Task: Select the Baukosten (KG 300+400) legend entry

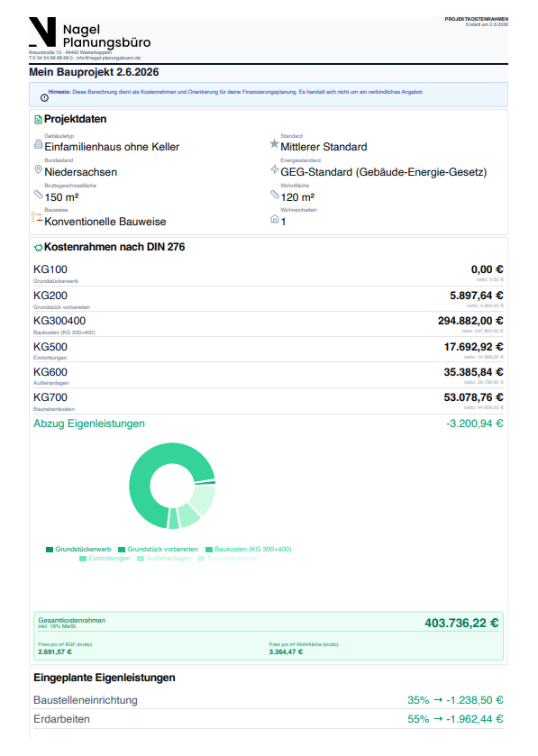Action: coord(248,549)
